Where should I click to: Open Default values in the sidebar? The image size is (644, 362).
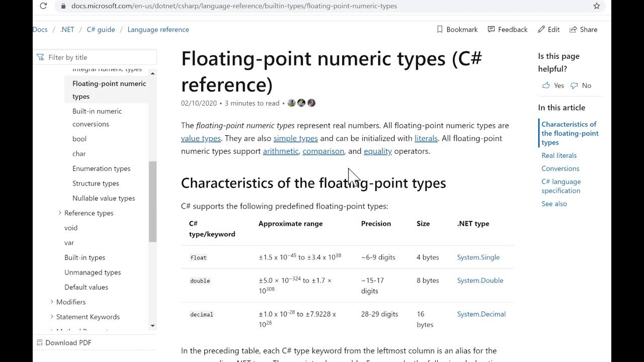pyautogui.click(x=86, y=287)
